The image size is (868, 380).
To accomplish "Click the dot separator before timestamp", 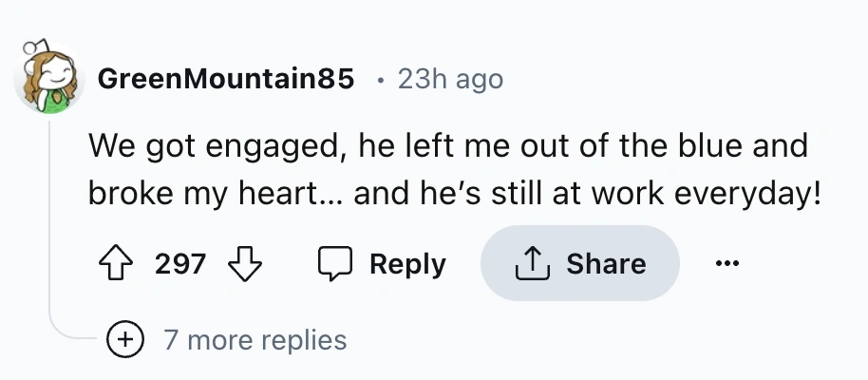I will point(379,81).
